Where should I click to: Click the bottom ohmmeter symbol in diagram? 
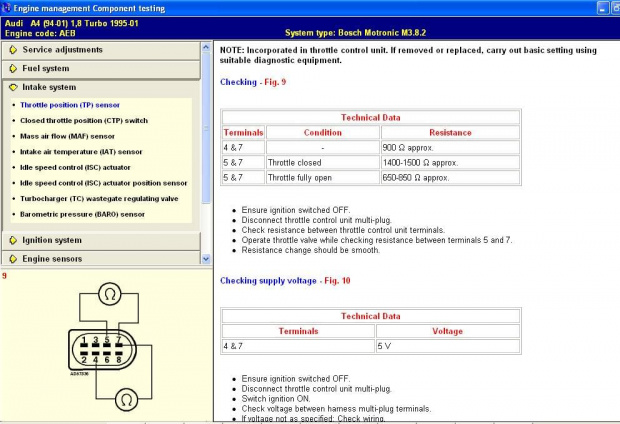[127, 400]
